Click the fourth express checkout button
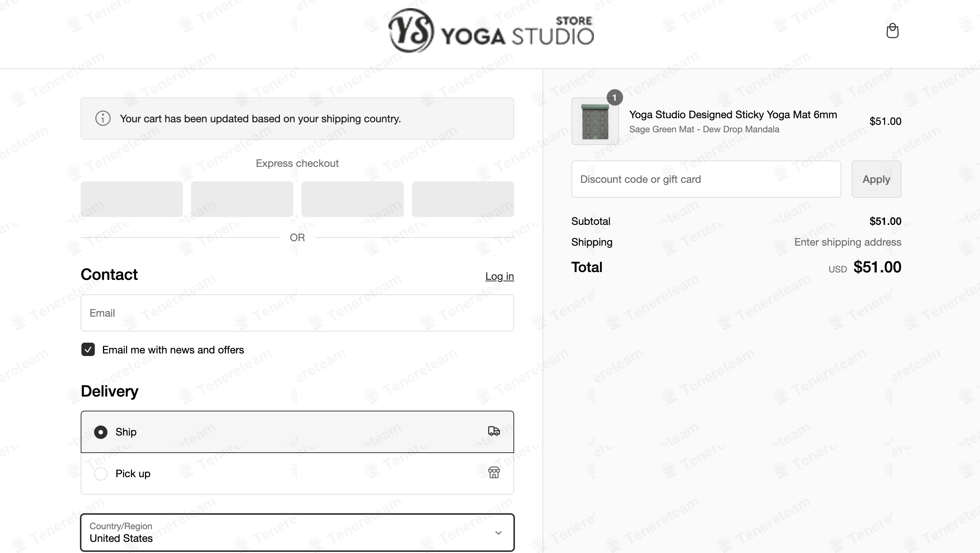The image size is (980, 553). pos(462,199)
